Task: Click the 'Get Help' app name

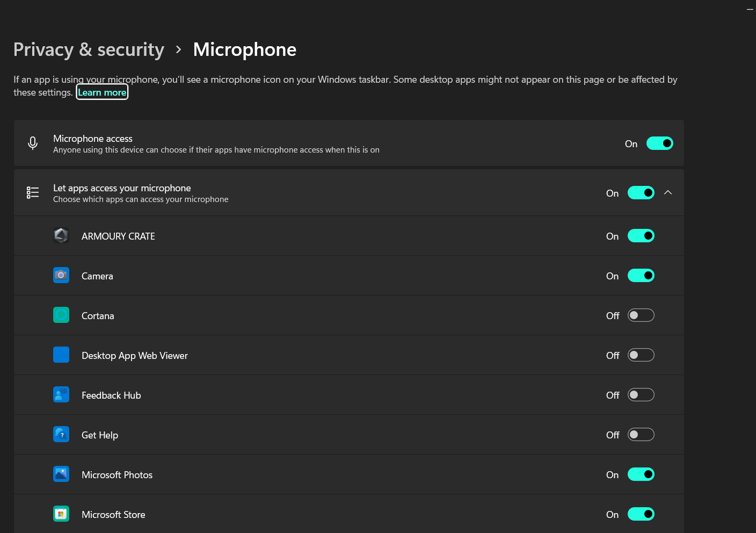Action: tap(100, 435)
